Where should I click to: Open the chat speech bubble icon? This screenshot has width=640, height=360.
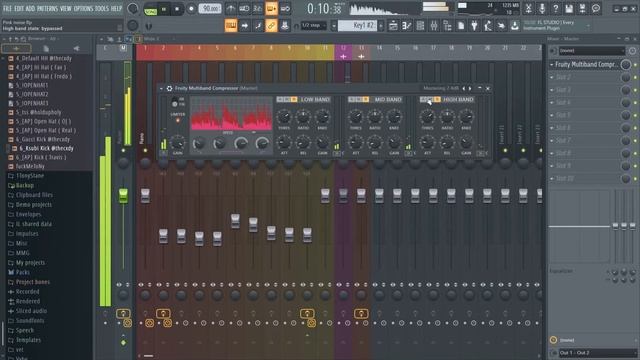click(596, 8)
